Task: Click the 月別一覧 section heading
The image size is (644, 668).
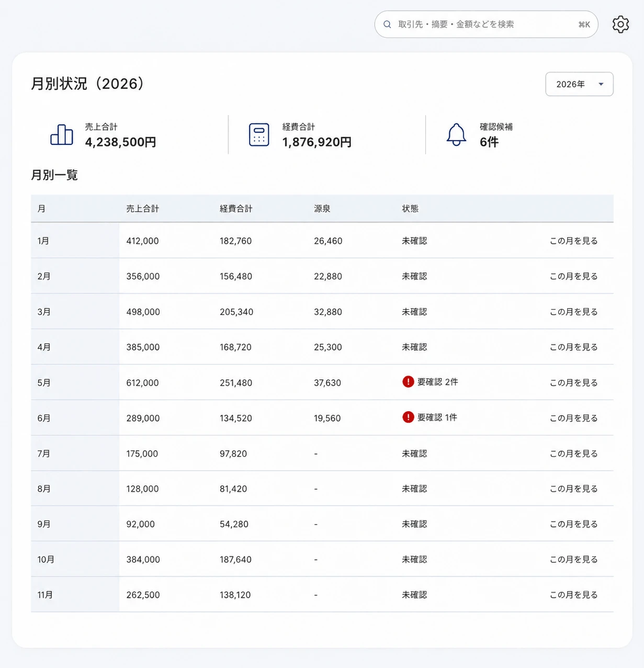Action: (x=54, y=175)
